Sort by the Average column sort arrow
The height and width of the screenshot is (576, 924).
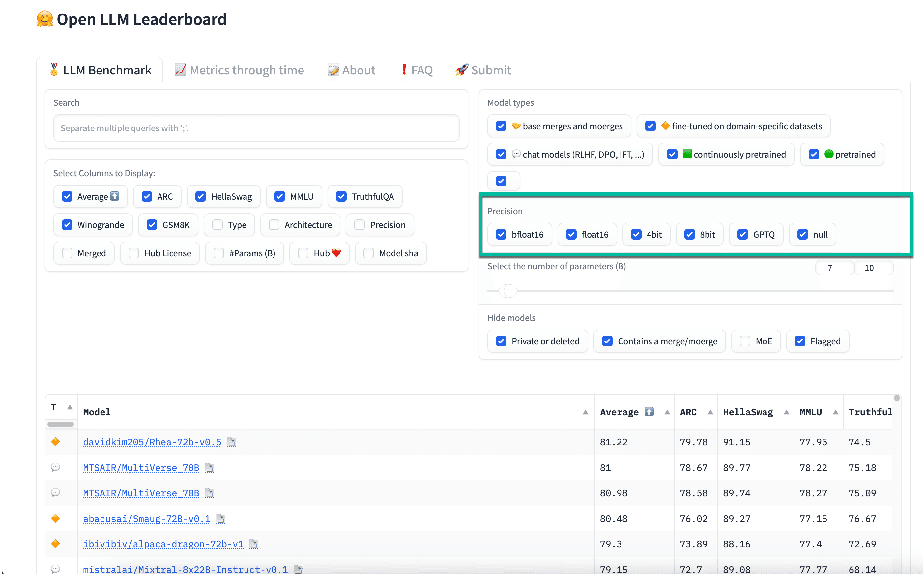pyautogui.click(x=667, y=412)
